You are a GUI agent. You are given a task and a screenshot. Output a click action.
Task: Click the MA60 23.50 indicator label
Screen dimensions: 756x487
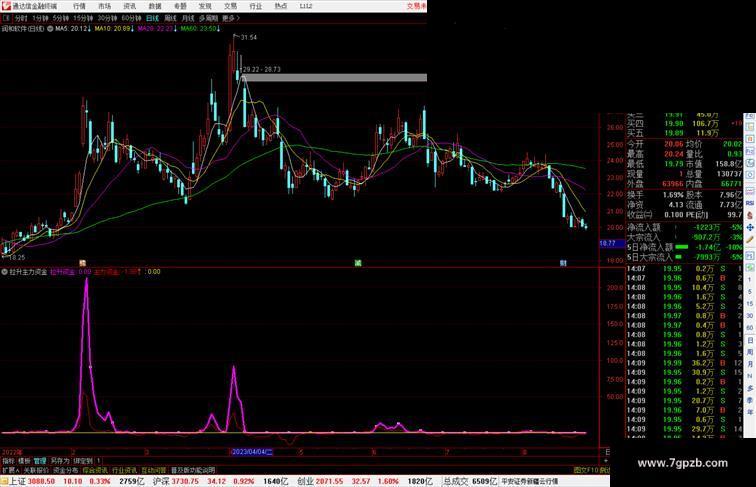tap(201, 29)
